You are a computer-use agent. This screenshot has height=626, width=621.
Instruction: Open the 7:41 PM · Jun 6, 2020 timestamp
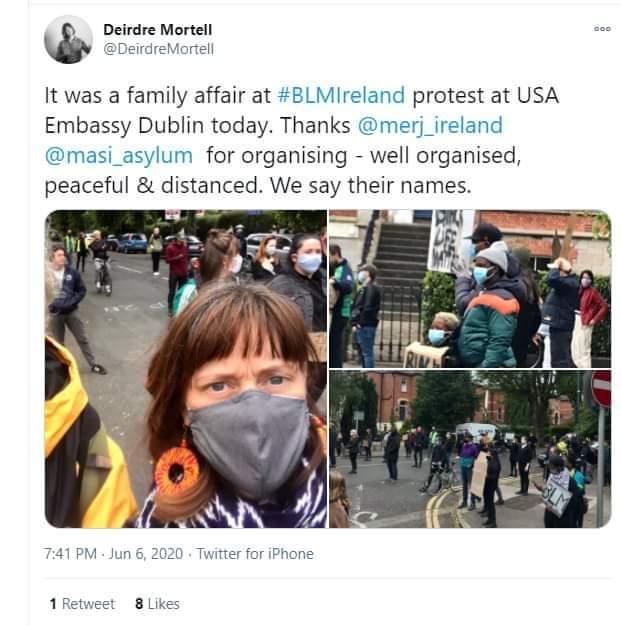tap(113, 554)
